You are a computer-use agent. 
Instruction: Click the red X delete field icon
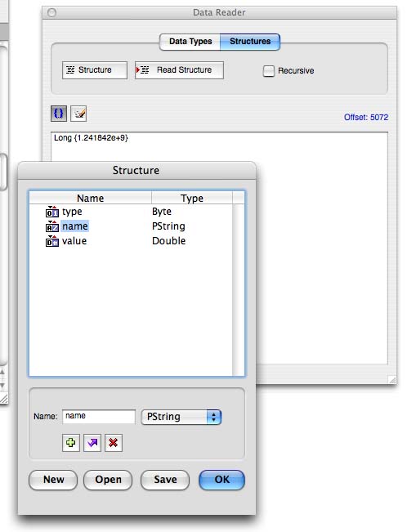point(114,443)
